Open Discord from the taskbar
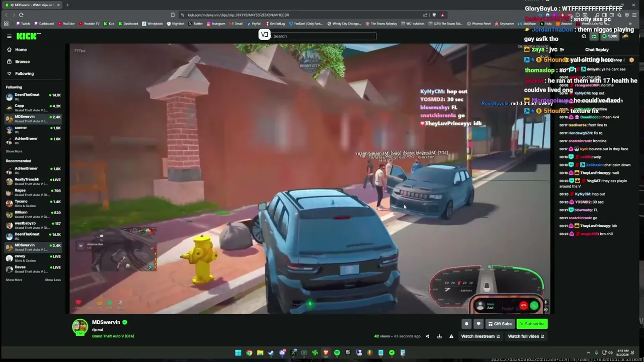This screenshot has width=644, height=362. pos(282,353)
